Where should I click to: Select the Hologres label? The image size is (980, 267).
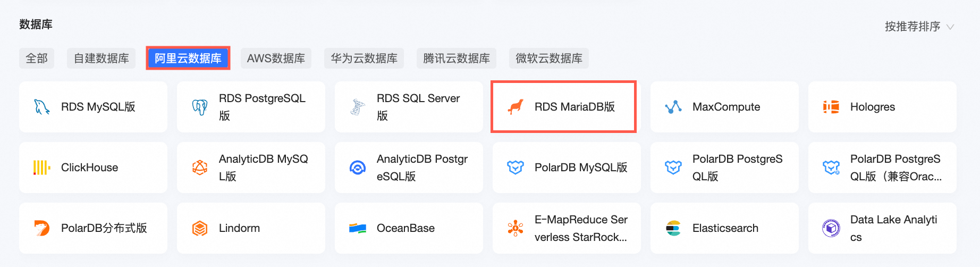[873, 107]
